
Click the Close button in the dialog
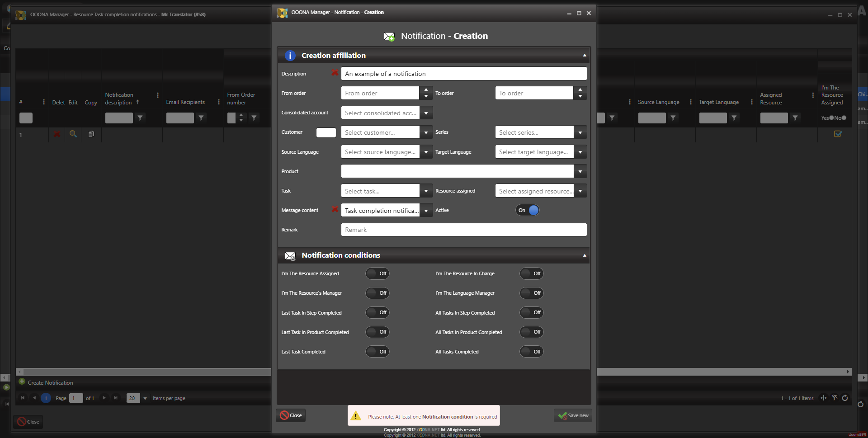[291, 415]
